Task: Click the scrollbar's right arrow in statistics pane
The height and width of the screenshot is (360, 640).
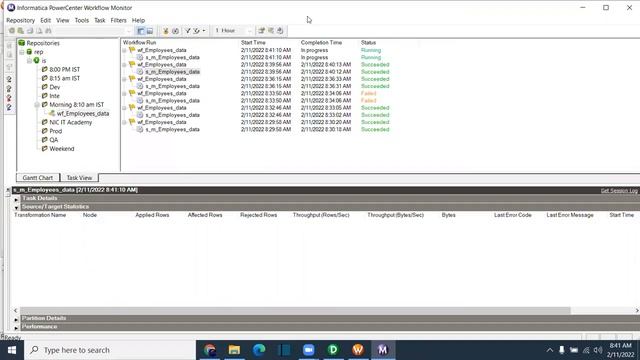Action: [x=636, y=311]
